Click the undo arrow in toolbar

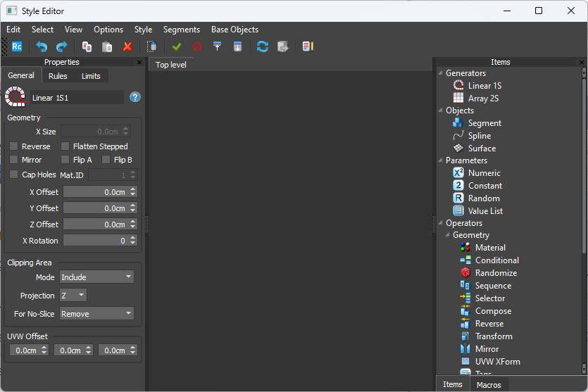[42, 46]
